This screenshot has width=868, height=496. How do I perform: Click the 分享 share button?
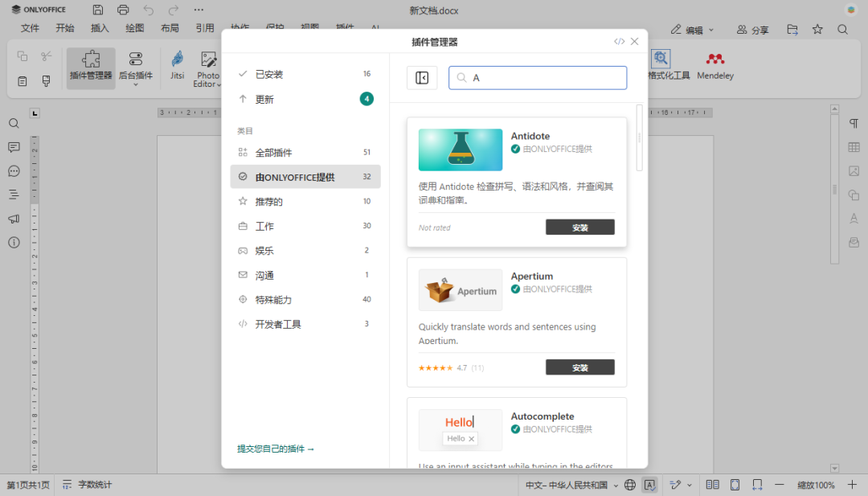tap(753, 30)
